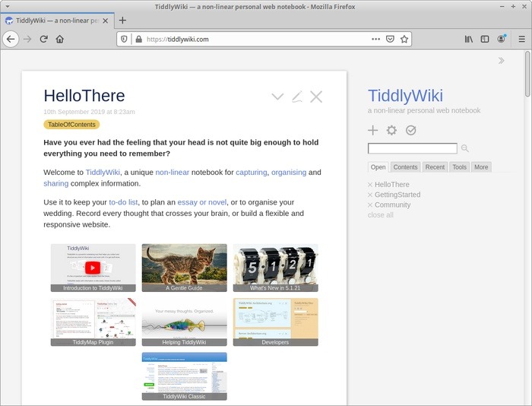Switch to the Contents tab
The width and height of the screenshot is (532, 406).
tap(405, 167)
